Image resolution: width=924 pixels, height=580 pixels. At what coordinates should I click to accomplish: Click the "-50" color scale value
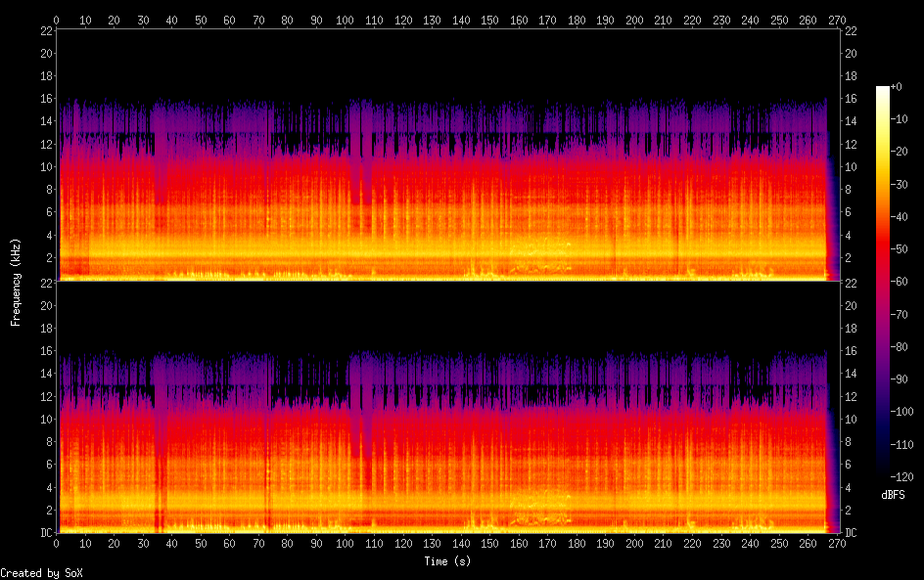pos(899,249)
